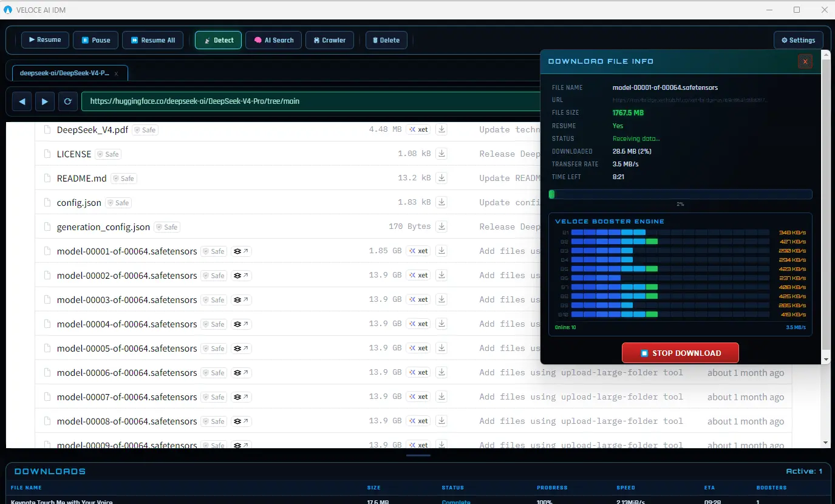Viewport: 835px width, 504px height.
Task: Click the 4.48 MB size of DeepSeek_V4.pdf
Action: click(x=385, y=129)
